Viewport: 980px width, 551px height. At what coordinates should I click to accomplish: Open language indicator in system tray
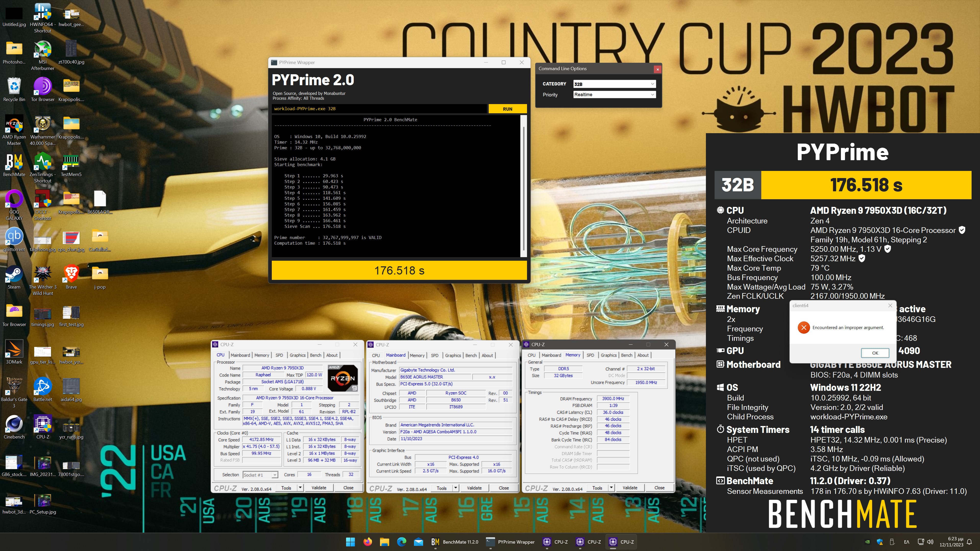(906, 542)
